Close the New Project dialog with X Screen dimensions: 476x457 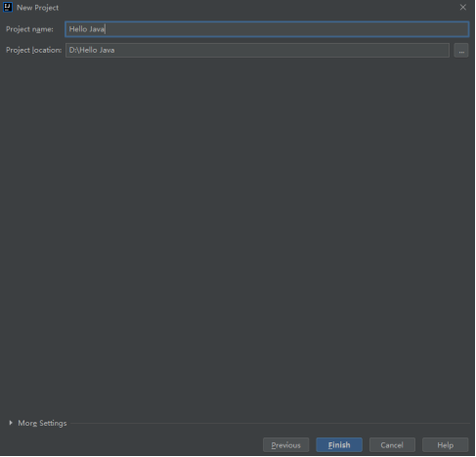pyautogui.click(x=462, y=7)
